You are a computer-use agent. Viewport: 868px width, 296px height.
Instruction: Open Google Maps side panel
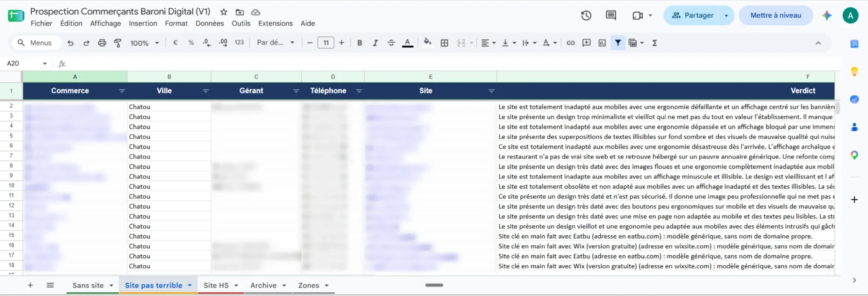tap(854, 155)
